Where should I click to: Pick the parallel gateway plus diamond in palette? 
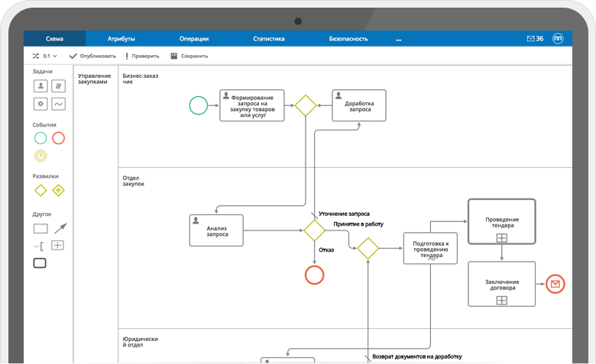pyautogui.click(x=58, y=190)
